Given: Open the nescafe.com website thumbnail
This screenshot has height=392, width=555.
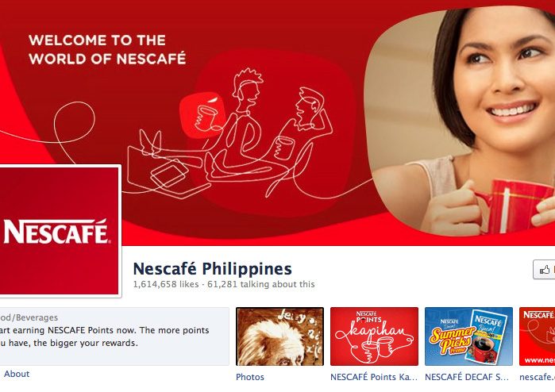Looking at the screenshot, I should [x=537, y=336].
